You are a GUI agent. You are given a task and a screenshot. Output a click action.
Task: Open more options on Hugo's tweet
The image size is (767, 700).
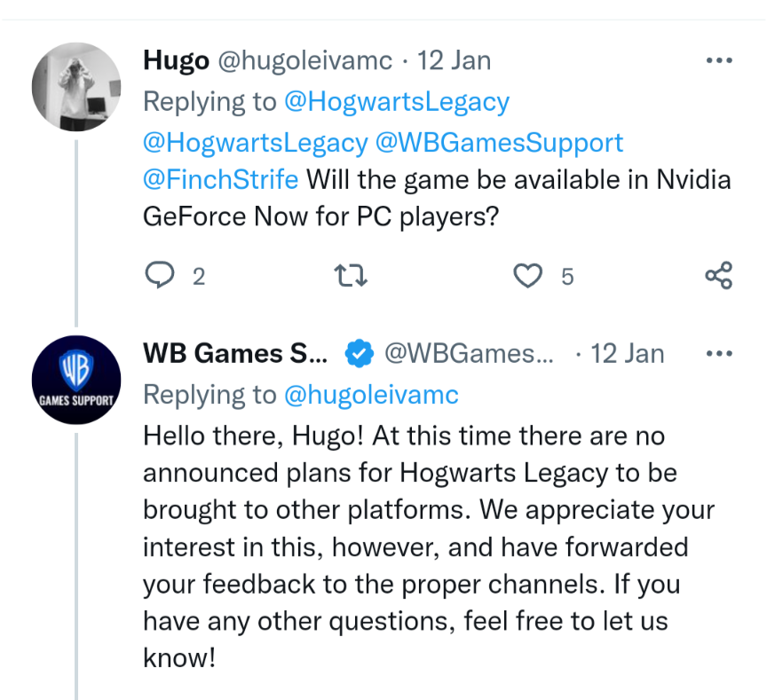point(718,60)
